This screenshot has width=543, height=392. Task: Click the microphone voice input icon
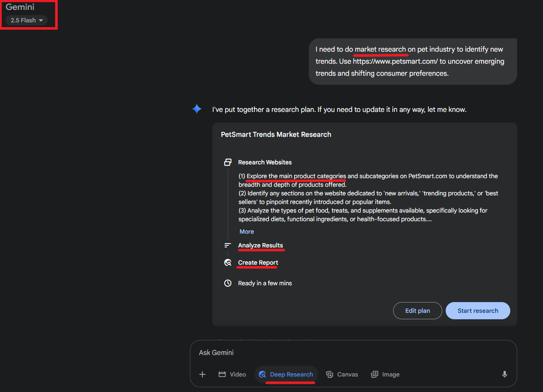coord(504,374)
